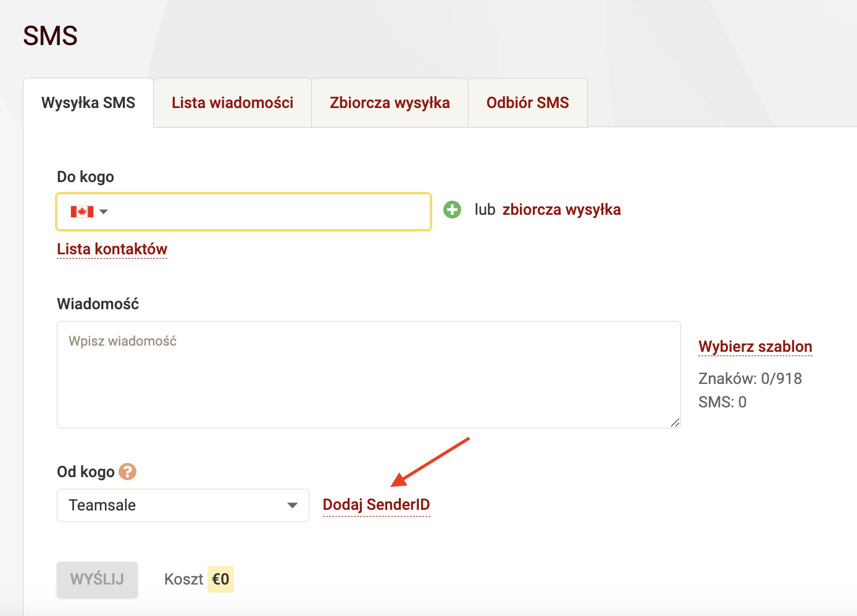Image resolution: width=857 pixels, height=616 pixels.
Task: Click the Wiadomość field label
Action: click(x=98, y=304)
